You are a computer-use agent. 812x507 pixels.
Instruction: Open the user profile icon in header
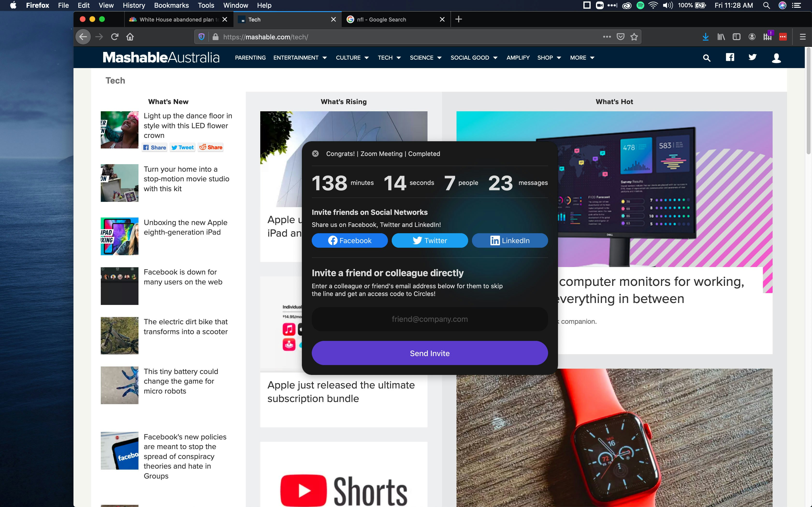776,58
